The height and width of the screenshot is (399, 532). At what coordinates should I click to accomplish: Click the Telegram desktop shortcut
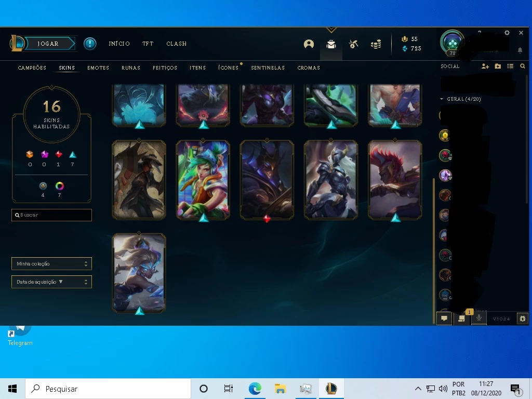pos(20,336)
